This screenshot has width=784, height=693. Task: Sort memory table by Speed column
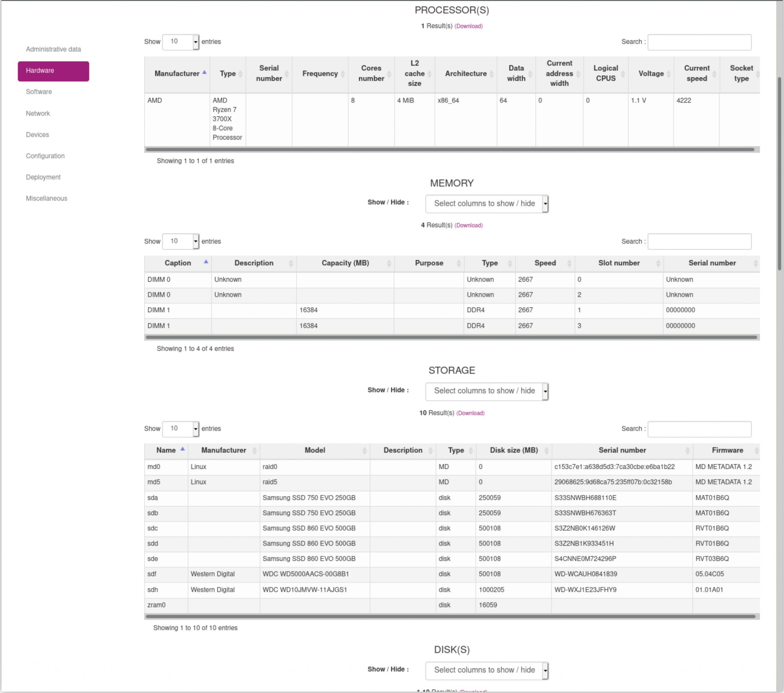click(545, 263)
